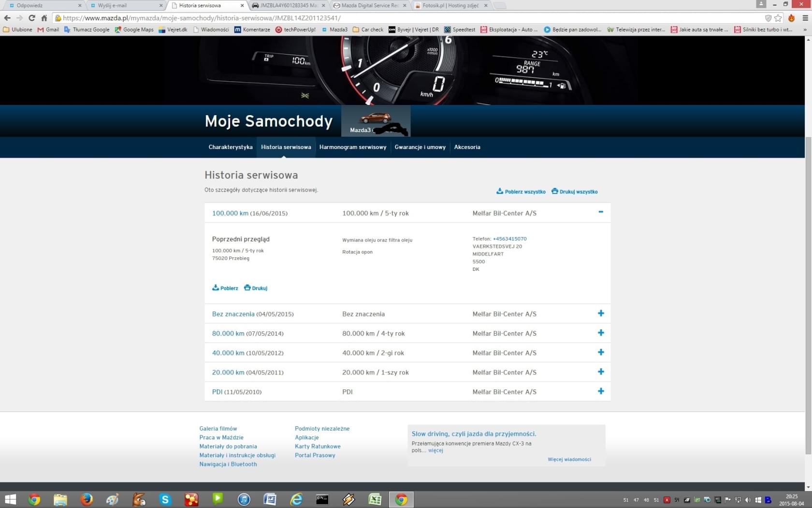The width and height of the screenshot is (812, 508).
Task: Click phone number +4563415070
Action: (510, 239)
